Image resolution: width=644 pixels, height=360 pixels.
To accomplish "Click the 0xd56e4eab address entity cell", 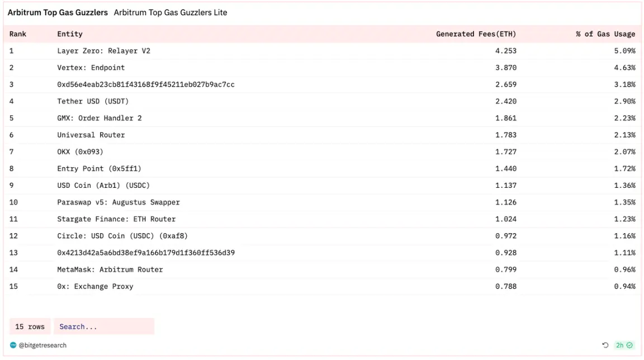I will point(145,84).
